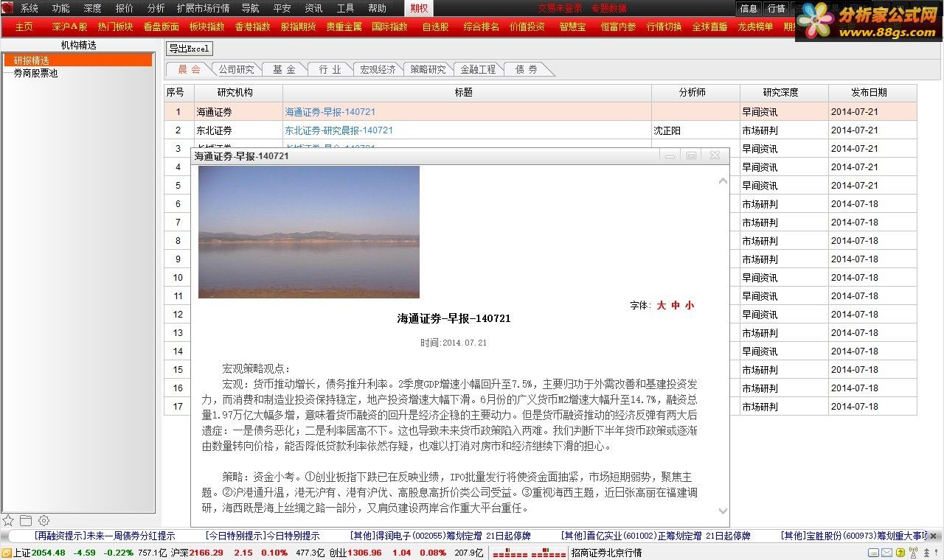Screen dimensions: 944x560
Task: Set font size to 大
Action: coord(662,305)
